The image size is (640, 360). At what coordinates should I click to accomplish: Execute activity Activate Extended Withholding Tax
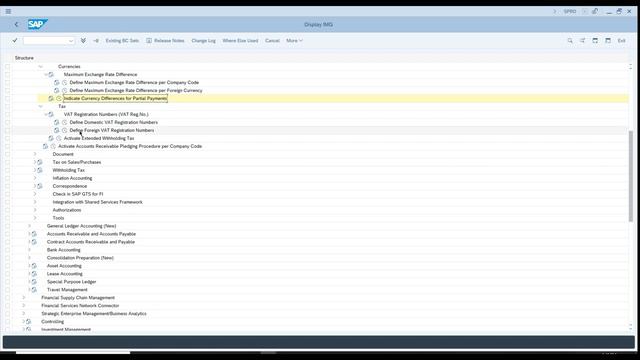click(x=59, y=138)
